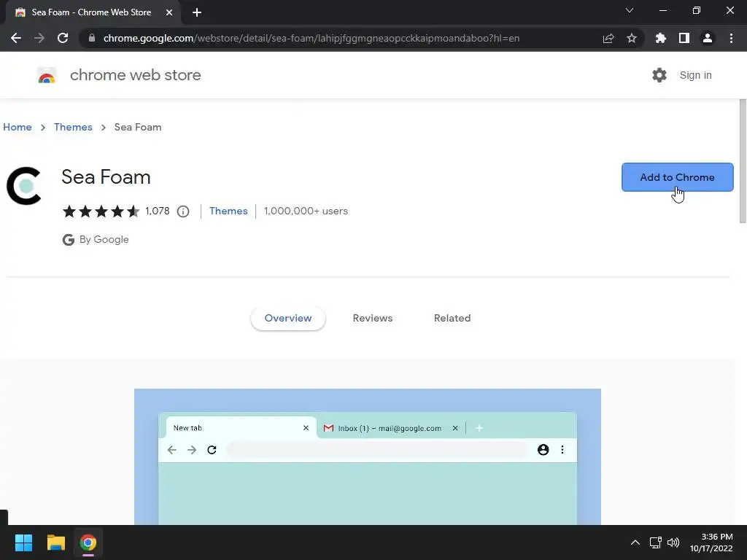Open the network tray icon
Image resolution: width=747 pixels, height=560 pixels.
pos(656,542)
